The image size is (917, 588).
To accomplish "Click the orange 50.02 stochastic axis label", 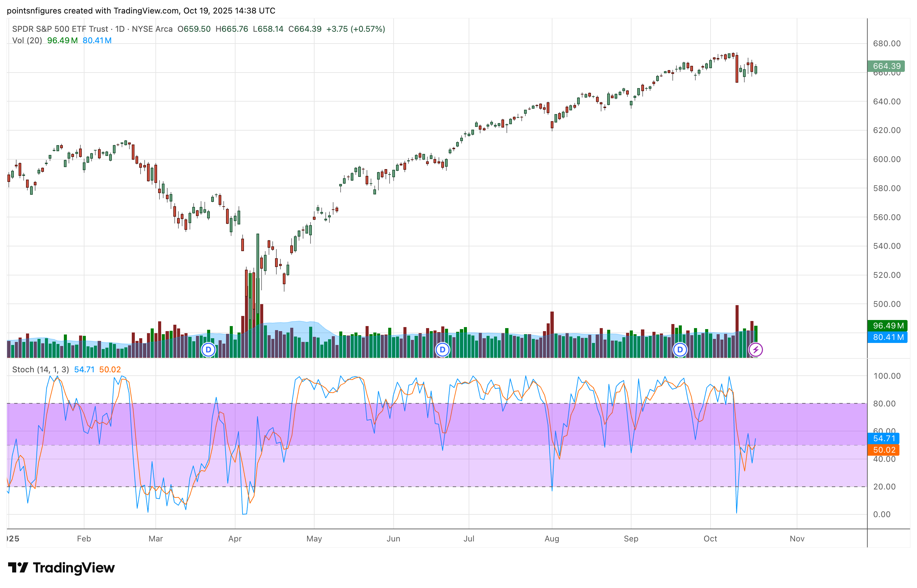I will [x=884, y=450].
